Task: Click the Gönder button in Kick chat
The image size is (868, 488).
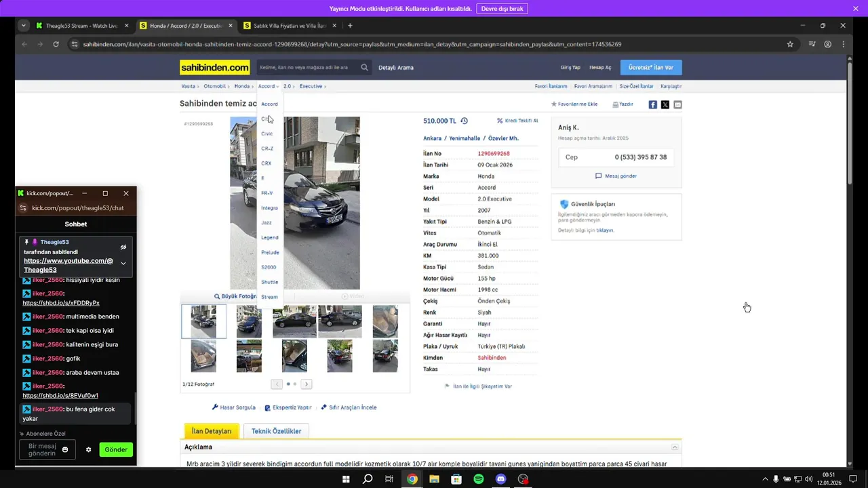Action: point(116,449)
